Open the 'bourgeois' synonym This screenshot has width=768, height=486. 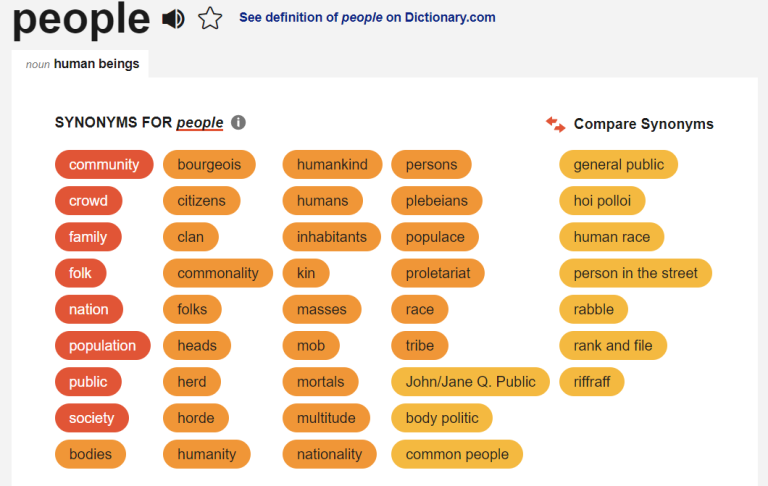coord(209,164)
